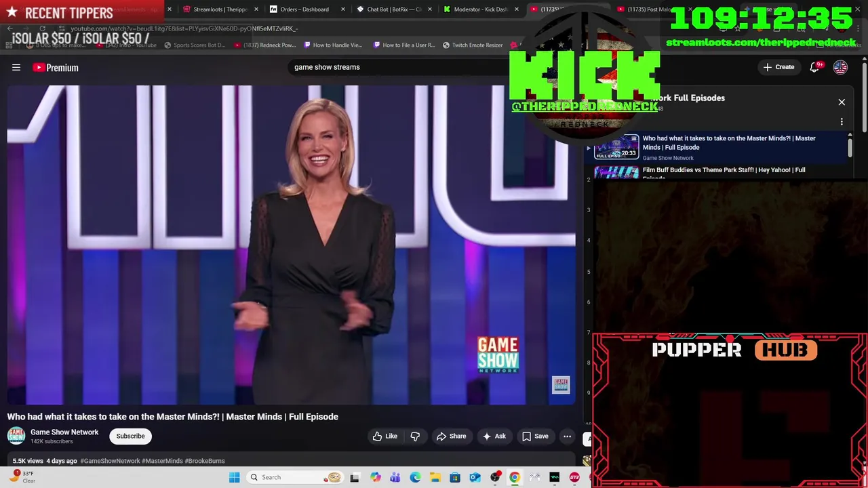Open the weather widget showing 33°F Clear
This screenshot has width=868, height=488.
pos(22,477)
